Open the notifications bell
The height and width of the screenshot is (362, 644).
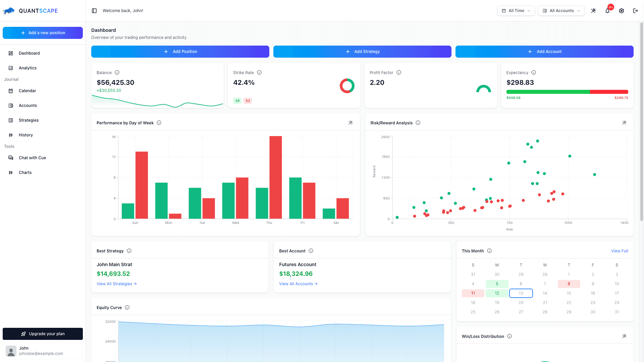(607, 10)
